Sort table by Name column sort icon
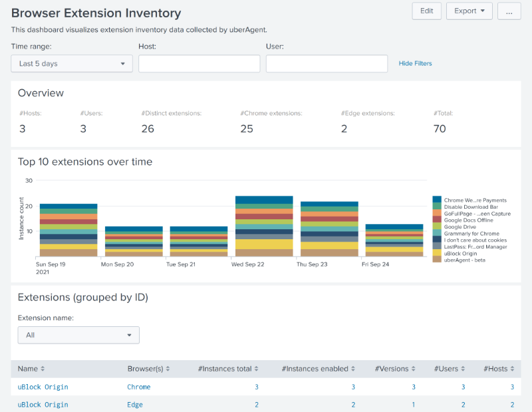Viewport: 532px width, 412px height. [43, 369]
